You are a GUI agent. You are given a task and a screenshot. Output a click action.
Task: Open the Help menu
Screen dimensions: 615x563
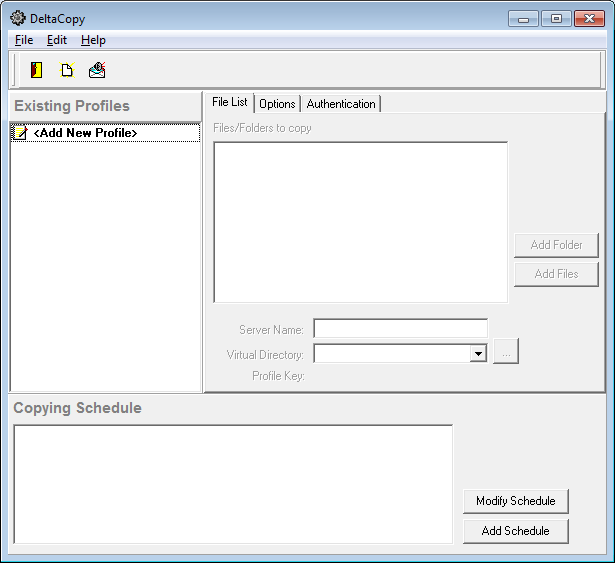tap(93, 40)
